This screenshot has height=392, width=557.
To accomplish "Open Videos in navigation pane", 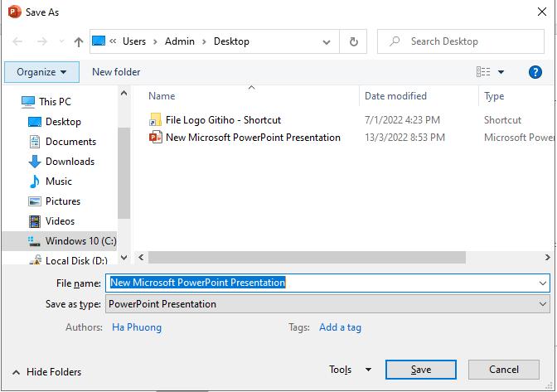I will (60, 220).
